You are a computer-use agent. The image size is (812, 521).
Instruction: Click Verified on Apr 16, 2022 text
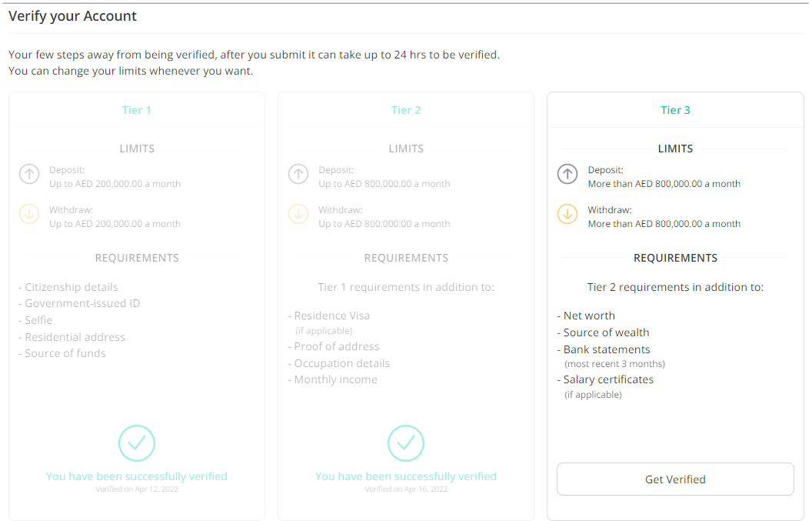[406, 489]
